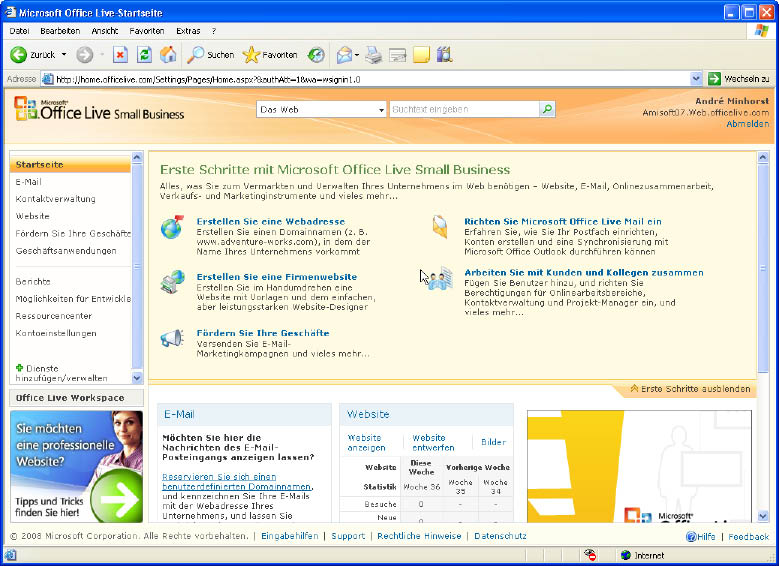Open Kontaktverwaltung in the sidebar
Screen dimensions: 779x566
coord(56,199)
